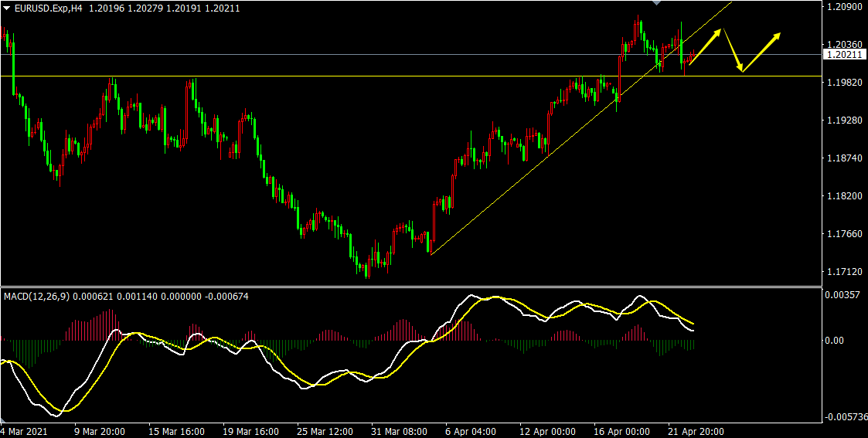
Task: Click the lowest candlestick near 31 Mar
Action: click(368, 270)
